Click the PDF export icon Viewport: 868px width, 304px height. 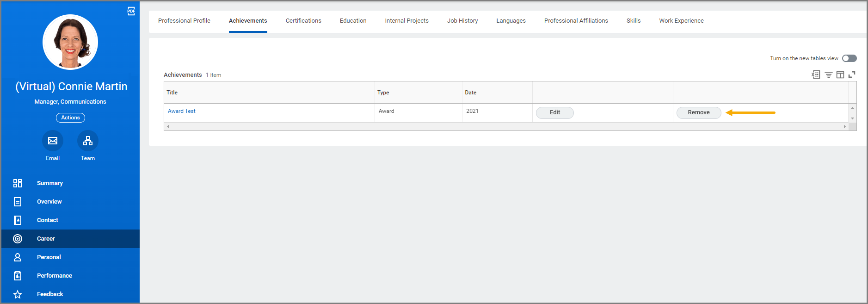point(131,11)
